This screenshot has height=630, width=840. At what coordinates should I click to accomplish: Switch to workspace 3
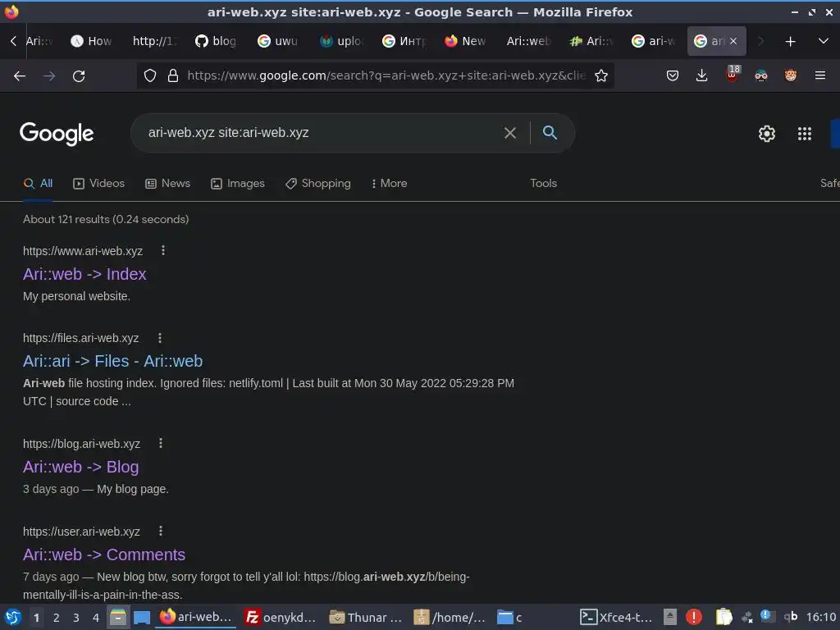click(x=76, y=618)
